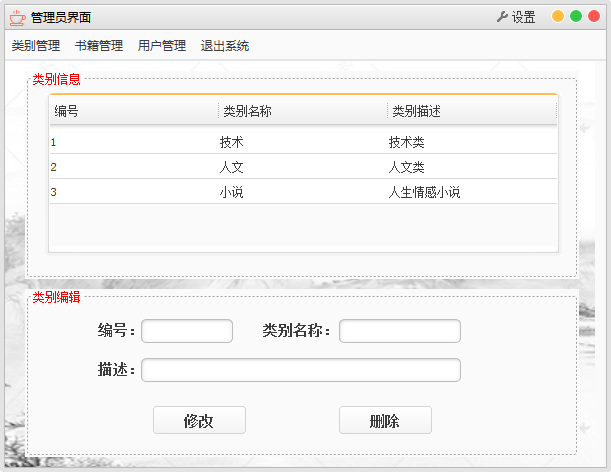Image resolution: width=611 pixels, height=472 pixels.
Task: Select the table cell 人生情感小说
Action: [x=424, y=192]
